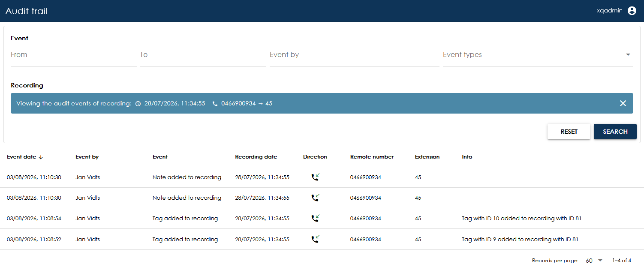Click 'Tag added to recording' in 11:08:52 row
Viewport: 644px width, 270px height.
185,240
